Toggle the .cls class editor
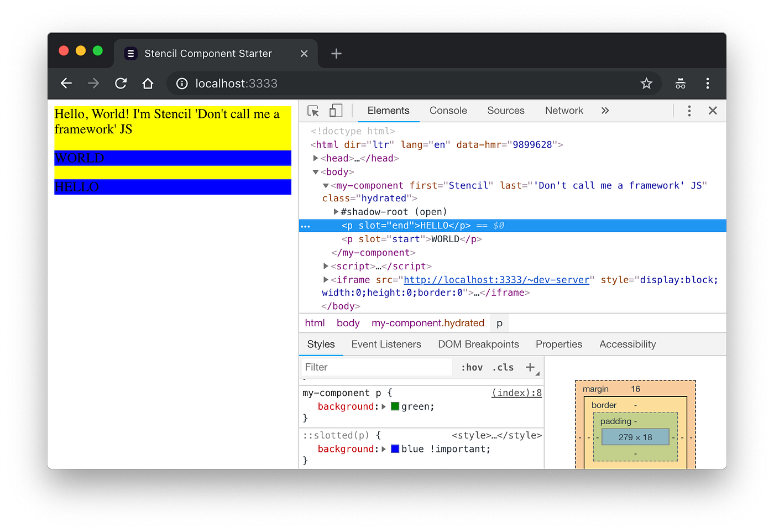This screenshot has height=532, width=774. (x=503, y=367)
